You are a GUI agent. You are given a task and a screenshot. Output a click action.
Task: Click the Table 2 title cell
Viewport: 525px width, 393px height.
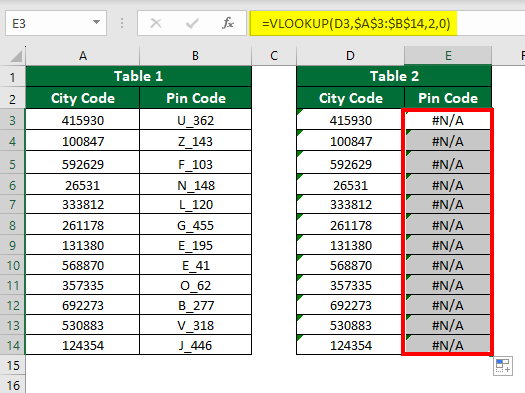394,76
